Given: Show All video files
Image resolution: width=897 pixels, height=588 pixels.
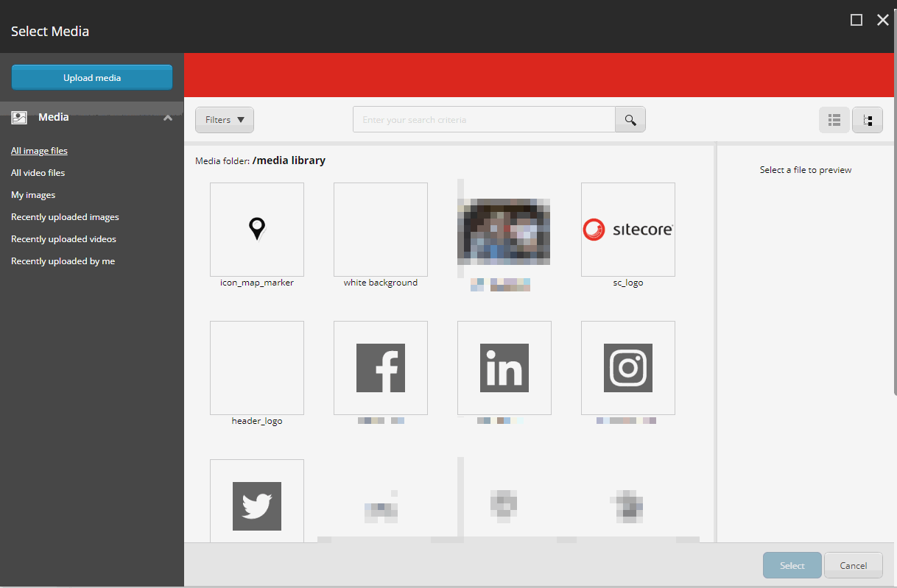Looking at the screenshot, I should pyautogui.click(x=38, y=173).
